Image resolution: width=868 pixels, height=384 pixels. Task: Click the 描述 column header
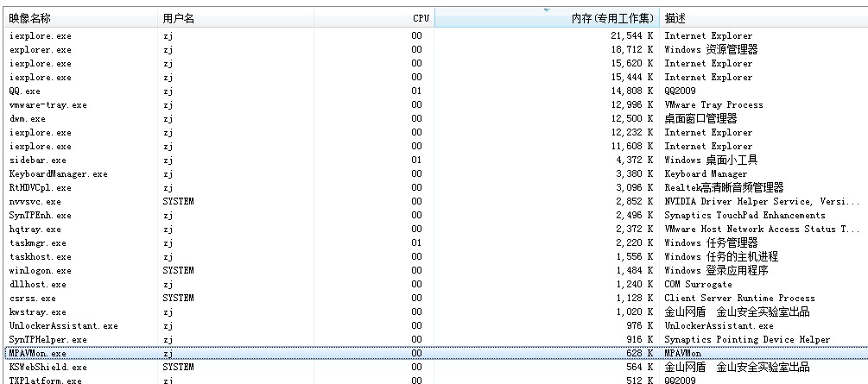click(675, 17)
